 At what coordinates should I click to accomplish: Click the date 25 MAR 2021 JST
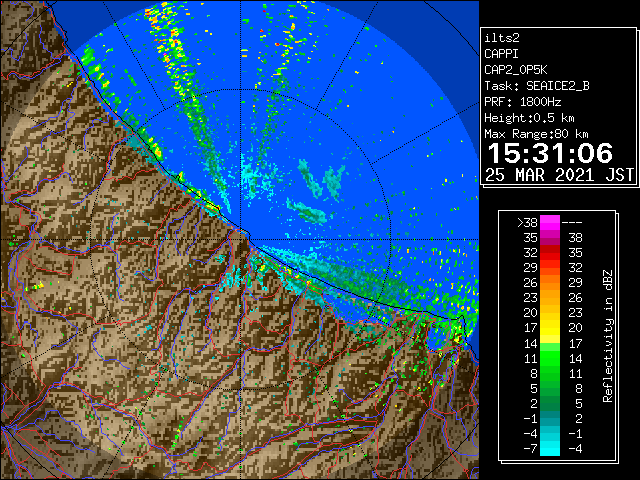pyautogui.click(x=560, y=175)
